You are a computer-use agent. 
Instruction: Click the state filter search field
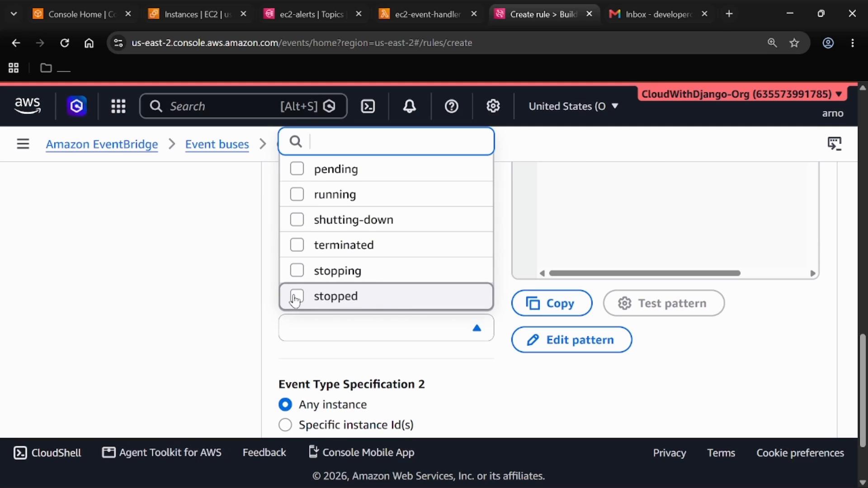(386, 141)
